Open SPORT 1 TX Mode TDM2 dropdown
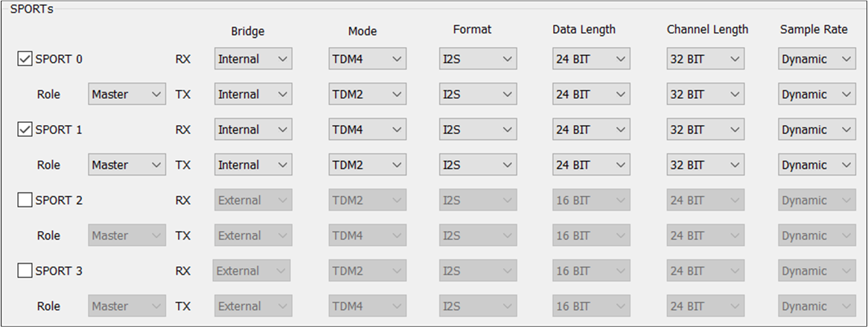Screen dimensions: 868x327 [x=368, y=165]
